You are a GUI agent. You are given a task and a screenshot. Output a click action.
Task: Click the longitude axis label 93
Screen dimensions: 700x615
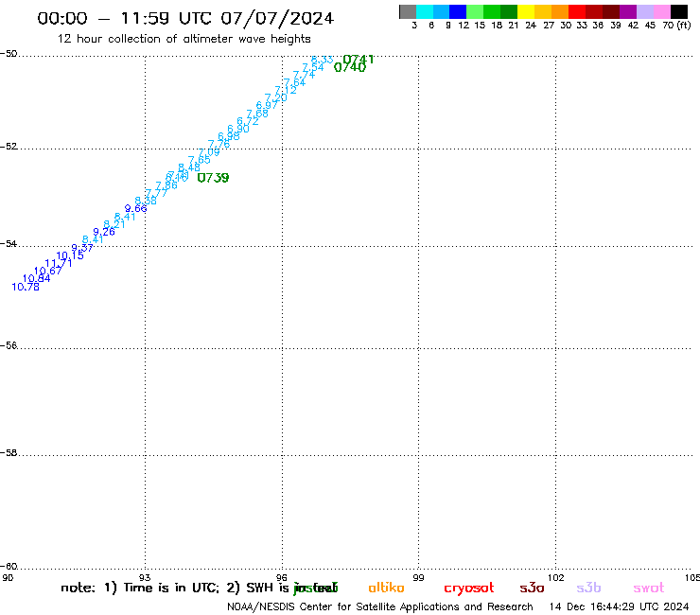(145, 577)
